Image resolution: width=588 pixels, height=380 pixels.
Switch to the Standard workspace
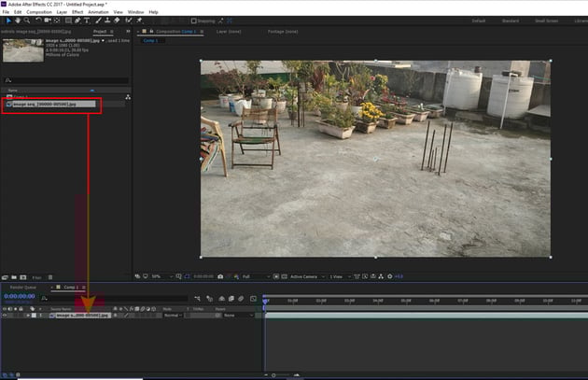(510, 20)
